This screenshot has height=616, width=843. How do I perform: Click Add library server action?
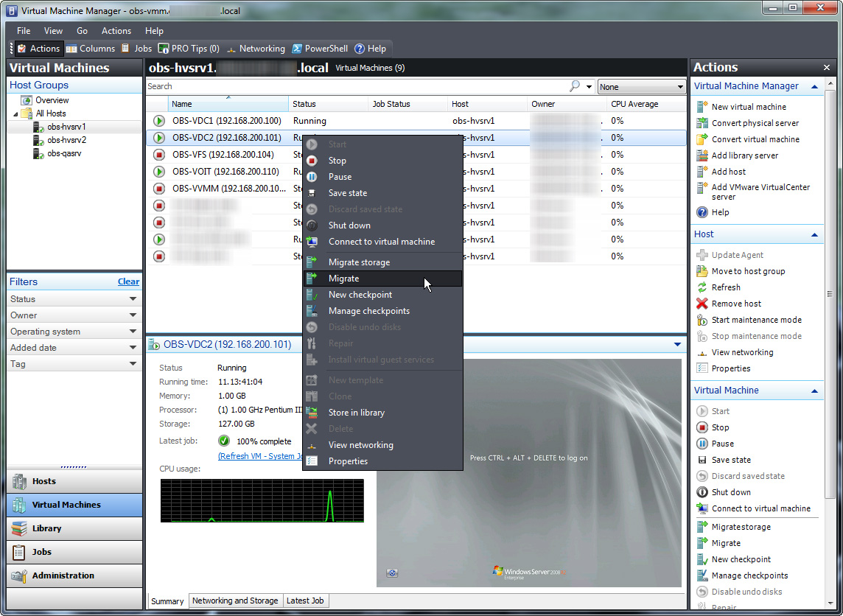click(744, 155)
